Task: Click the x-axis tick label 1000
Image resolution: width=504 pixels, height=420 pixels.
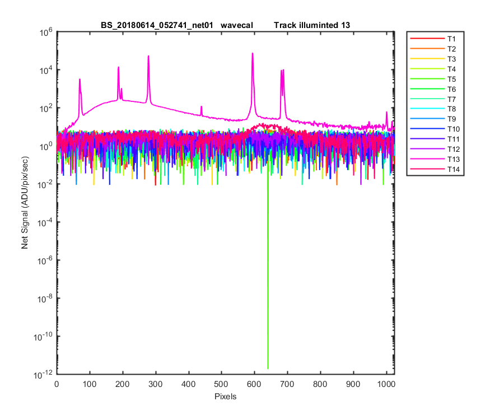Action: [386, 384]
